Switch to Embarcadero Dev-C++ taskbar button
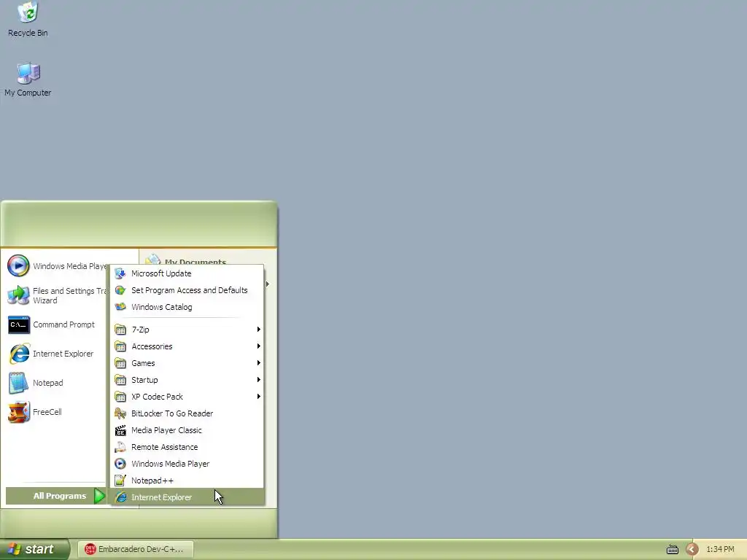This screenshot has width=747, height=560. coord(136,549)
